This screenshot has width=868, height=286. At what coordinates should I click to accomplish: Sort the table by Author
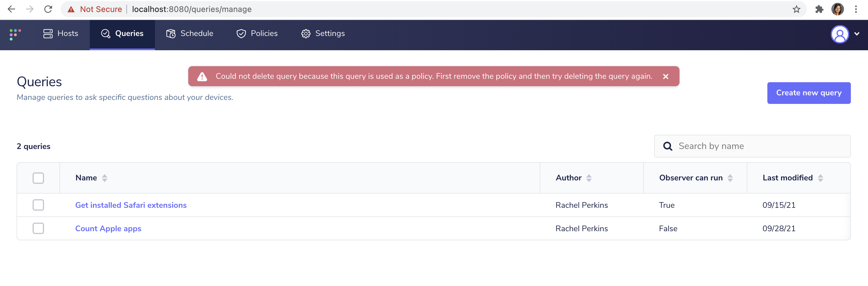coord(574,178)
